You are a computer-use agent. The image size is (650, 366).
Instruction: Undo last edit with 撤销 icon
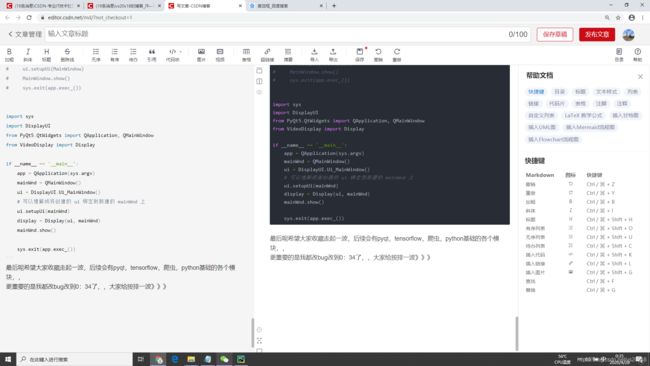coord(378,54)
